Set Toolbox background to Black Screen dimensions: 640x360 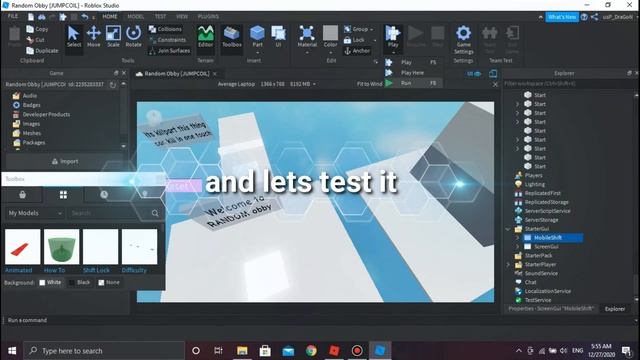point(80,282)
